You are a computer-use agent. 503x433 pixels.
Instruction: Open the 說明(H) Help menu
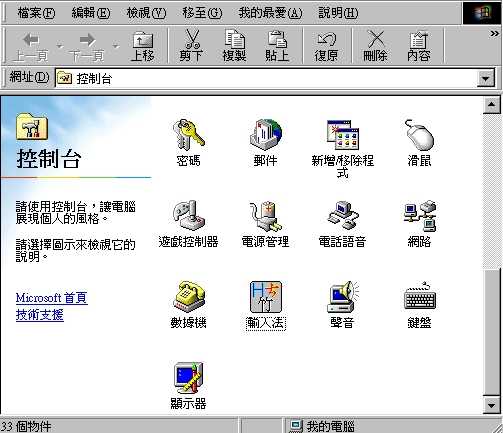coord(338,13)
